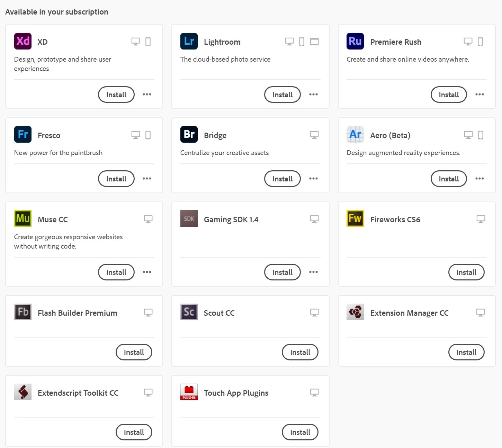Open more options menu for Fresco
Image resolution: width=502 pixels, height=448 pixels.
click(x=147, y=179)
